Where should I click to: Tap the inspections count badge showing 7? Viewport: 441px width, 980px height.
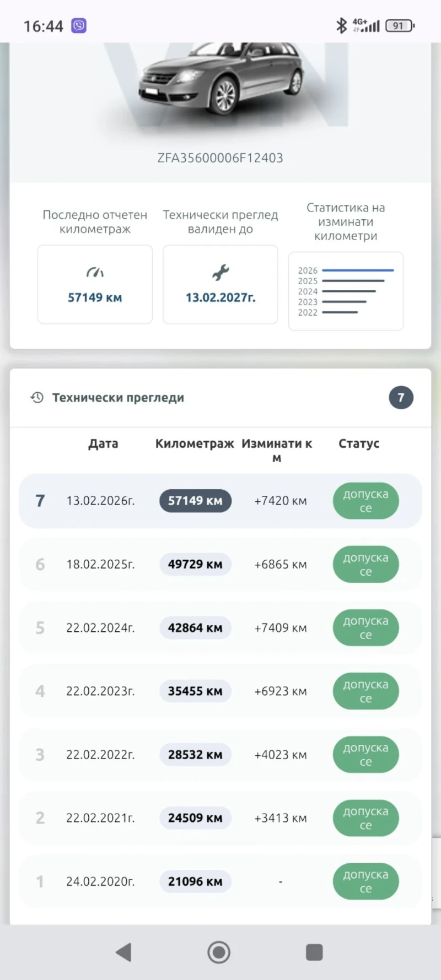pyautogui.click(x=401, y=397)
